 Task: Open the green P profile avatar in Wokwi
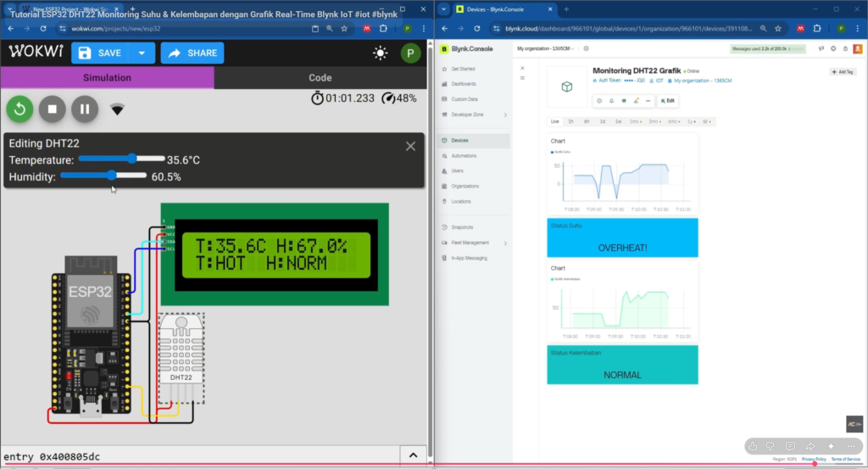pyautogui.click(x=410, y=53)
